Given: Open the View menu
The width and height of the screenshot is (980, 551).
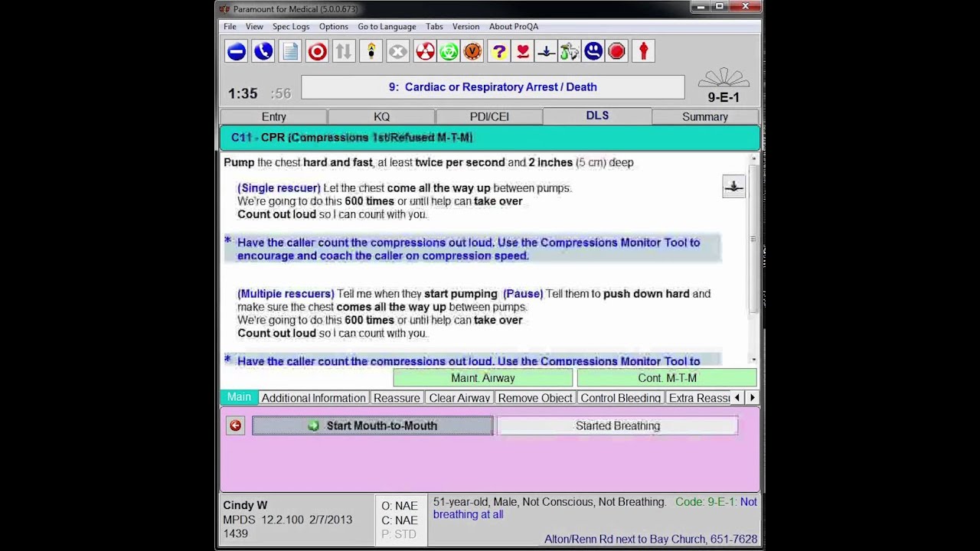Looking at the screenshot, I should 254,26.
